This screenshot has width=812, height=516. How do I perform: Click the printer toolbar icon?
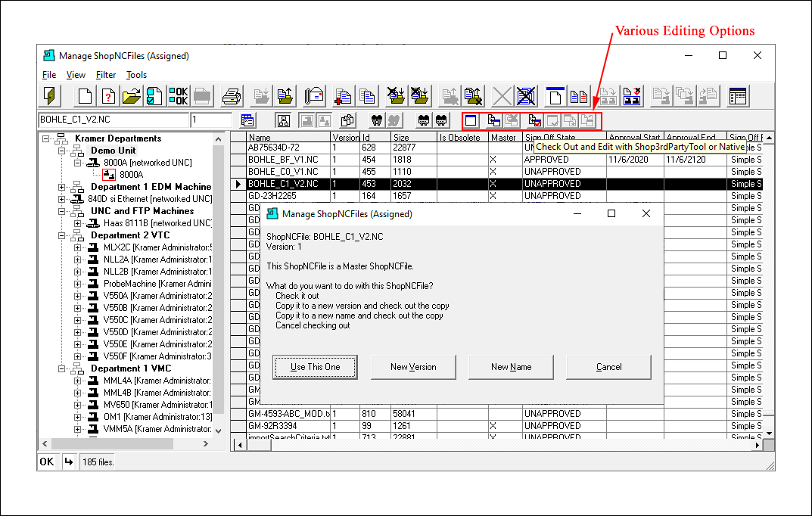coord(231,96)
